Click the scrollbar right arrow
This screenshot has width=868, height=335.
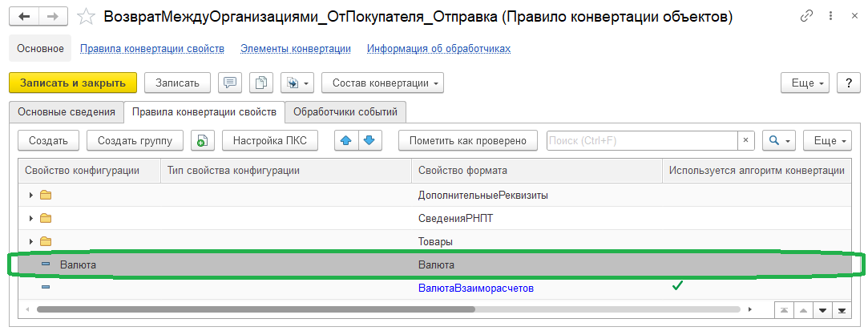click(x=750, y=309)
